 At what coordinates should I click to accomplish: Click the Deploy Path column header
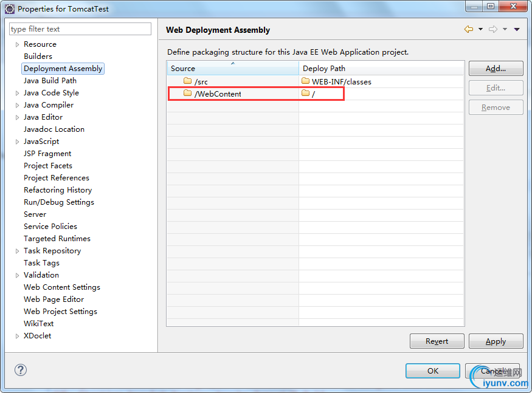381,68
